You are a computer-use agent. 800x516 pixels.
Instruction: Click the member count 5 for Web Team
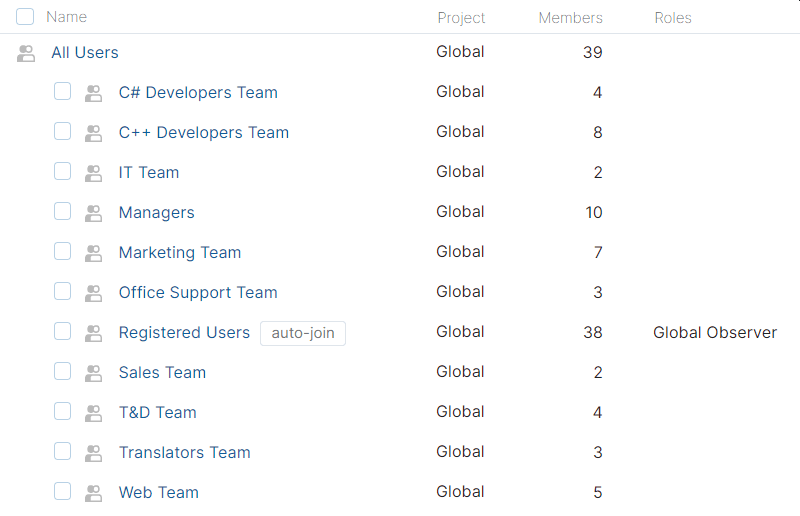pos(597,493)
